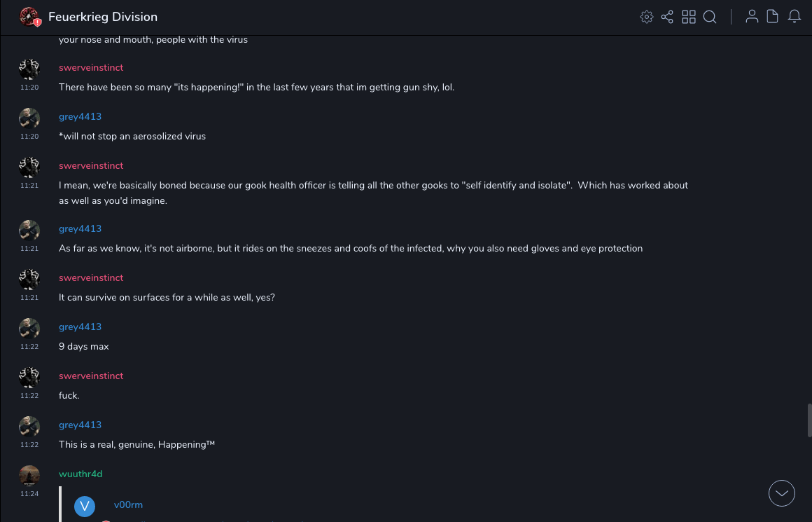
Task: Click the share icon in header
Action: point(667,17)
